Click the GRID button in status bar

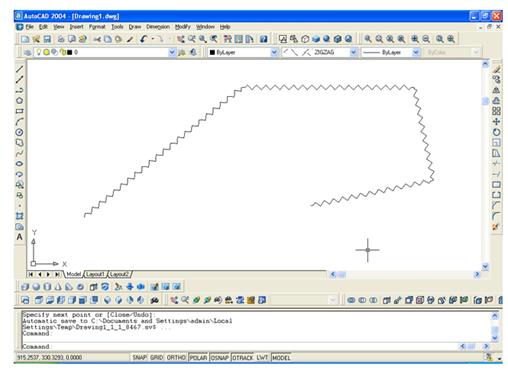156,358
